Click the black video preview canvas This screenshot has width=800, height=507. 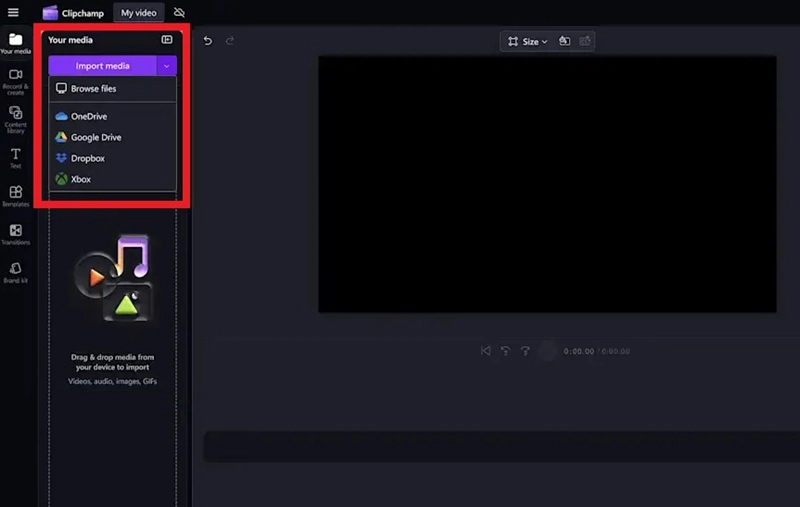[x=547, y=184]
